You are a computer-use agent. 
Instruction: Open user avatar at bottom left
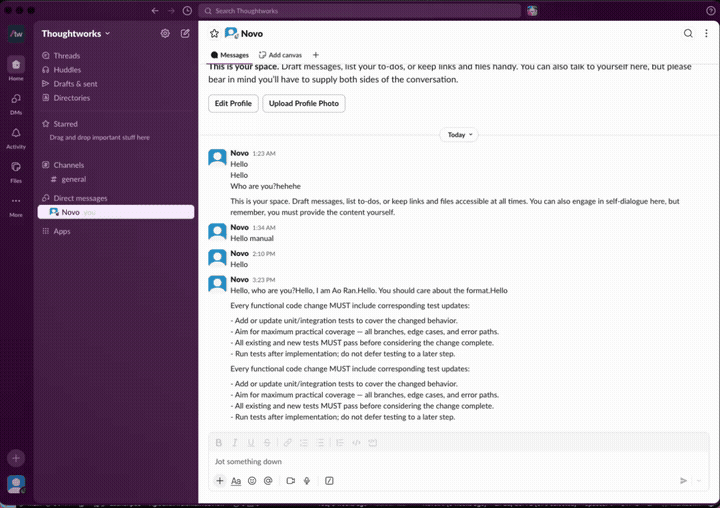click(16, 484)
